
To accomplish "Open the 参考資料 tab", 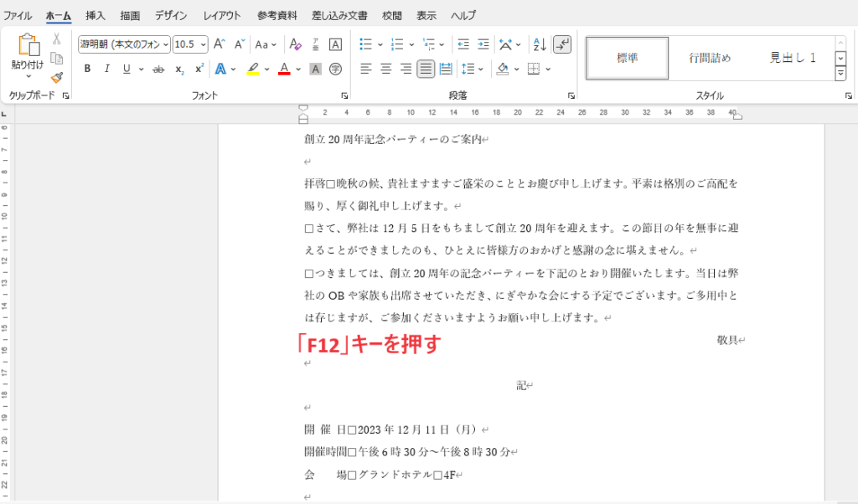I will coord(277,16).
